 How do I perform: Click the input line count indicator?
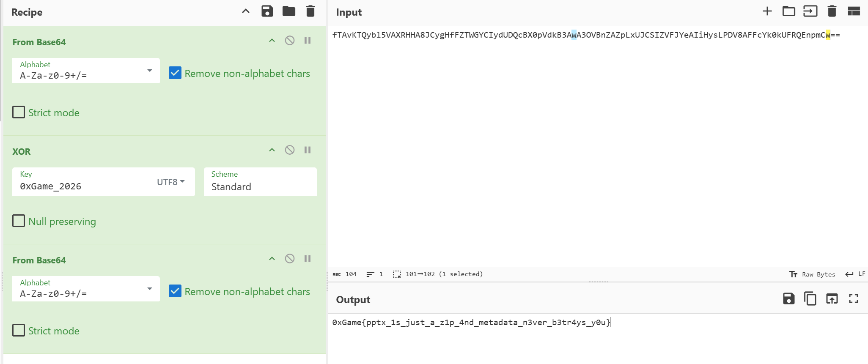point(375,274)
